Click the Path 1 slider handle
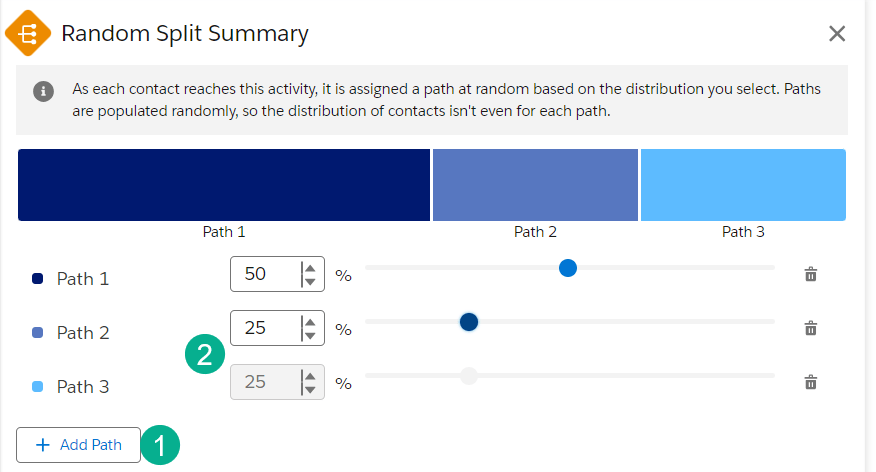The image size is (876, 472). (568, 268)
